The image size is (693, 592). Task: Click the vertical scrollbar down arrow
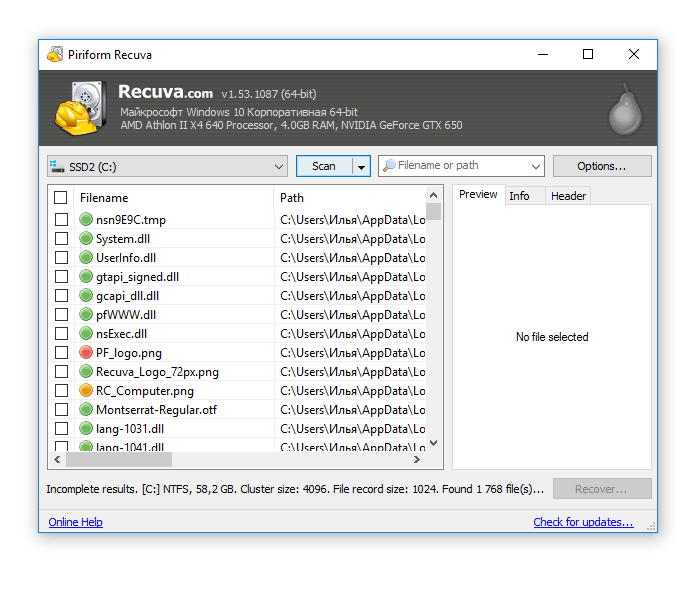434,443
